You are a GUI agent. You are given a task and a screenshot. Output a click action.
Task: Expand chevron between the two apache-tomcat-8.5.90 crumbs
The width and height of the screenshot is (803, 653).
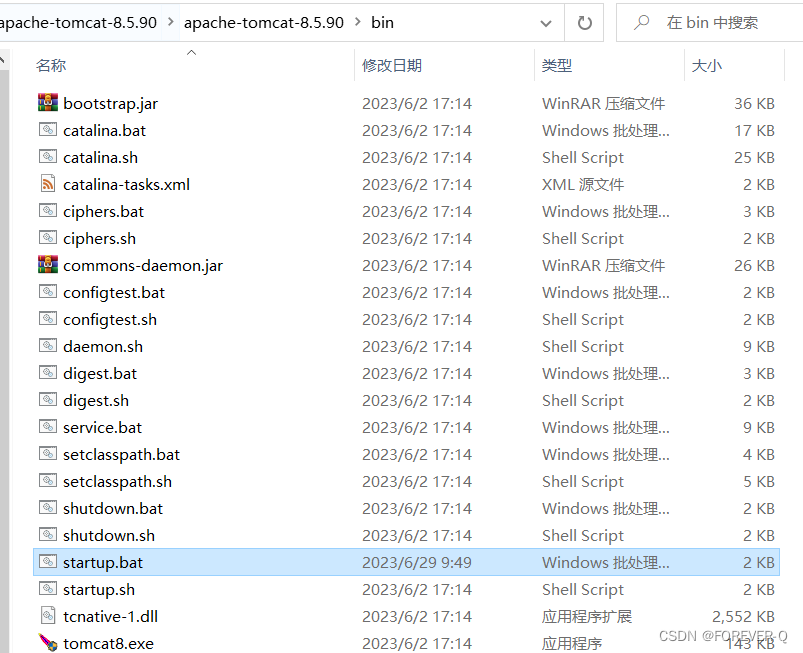171,22
